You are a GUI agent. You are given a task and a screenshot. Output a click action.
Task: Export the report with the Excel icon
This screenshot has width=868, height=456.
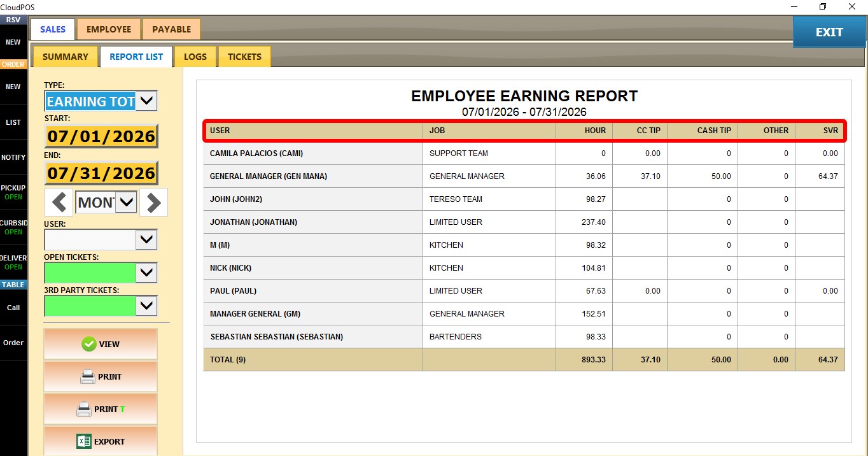(101, 441)
